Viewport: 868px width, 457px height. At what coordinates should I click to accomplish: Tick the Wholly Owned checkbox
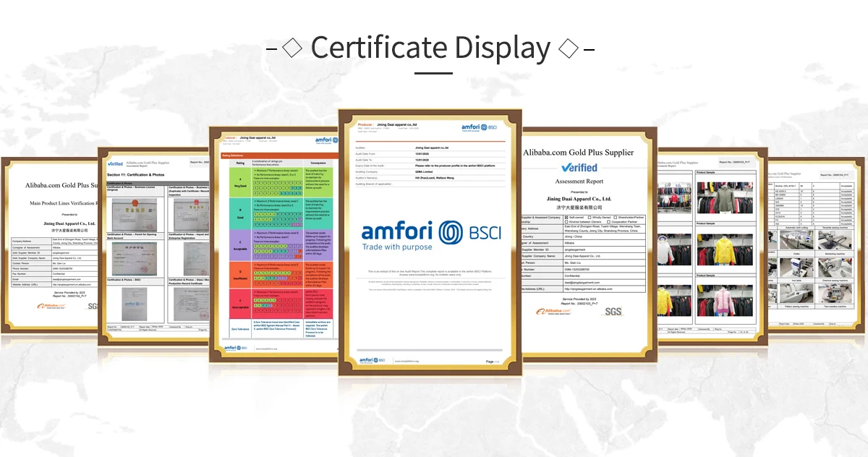point(590,217)
